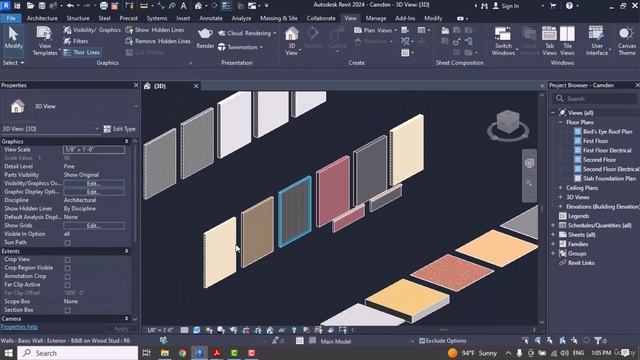The height and width of the screenshot is (360, 640).
Task: Expand the Ceiling Plans node
Action: pos(560,188)
